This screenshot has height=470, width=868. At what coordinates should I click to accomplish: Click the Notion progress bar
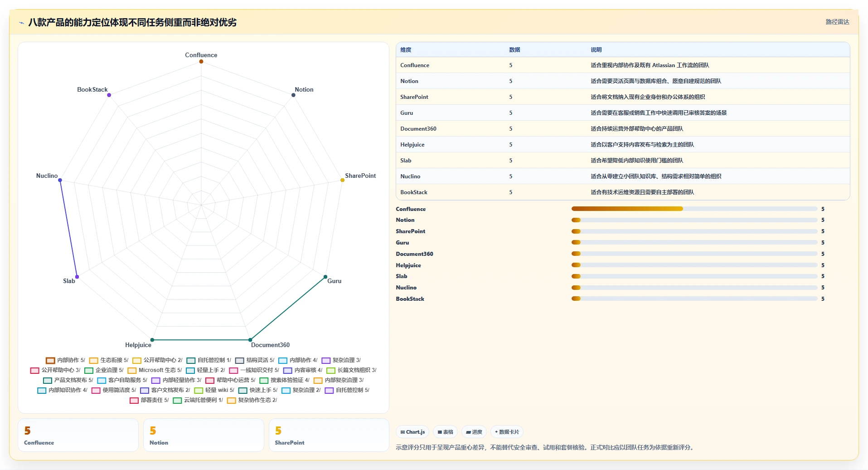pyautogui.click(x=694, y=220)
